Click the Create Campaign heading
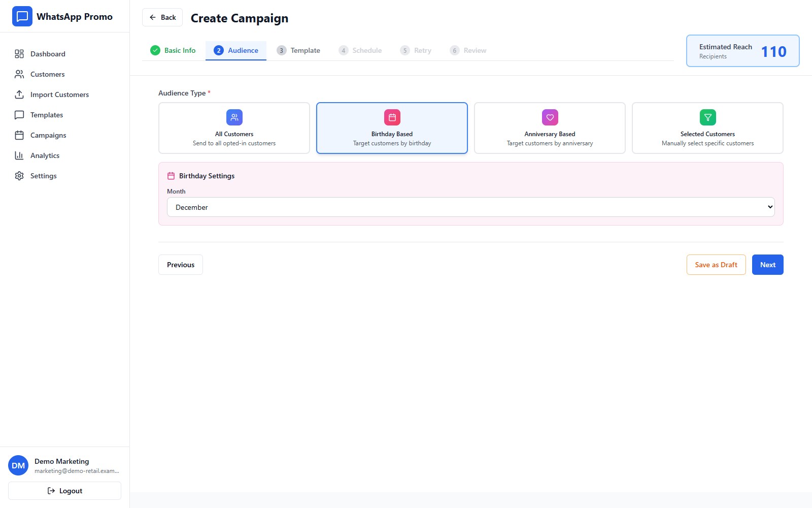Screen dimensions: 812x508 tap(240, 18)
